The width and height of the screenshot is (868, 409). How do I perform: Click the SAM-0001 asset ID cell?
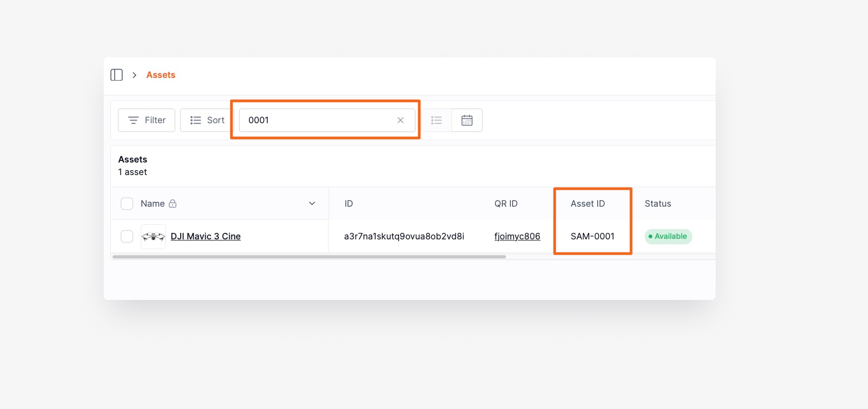592,236
